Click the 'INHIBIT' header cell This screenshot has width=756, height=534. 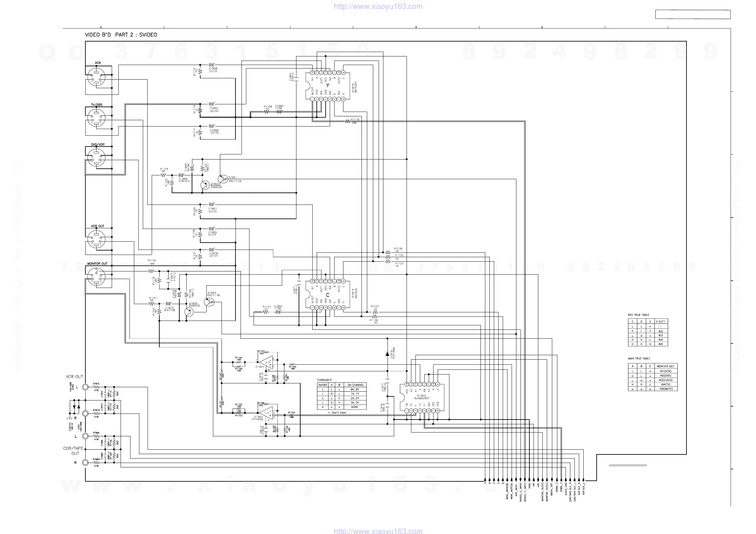click(x=323, y=385)
